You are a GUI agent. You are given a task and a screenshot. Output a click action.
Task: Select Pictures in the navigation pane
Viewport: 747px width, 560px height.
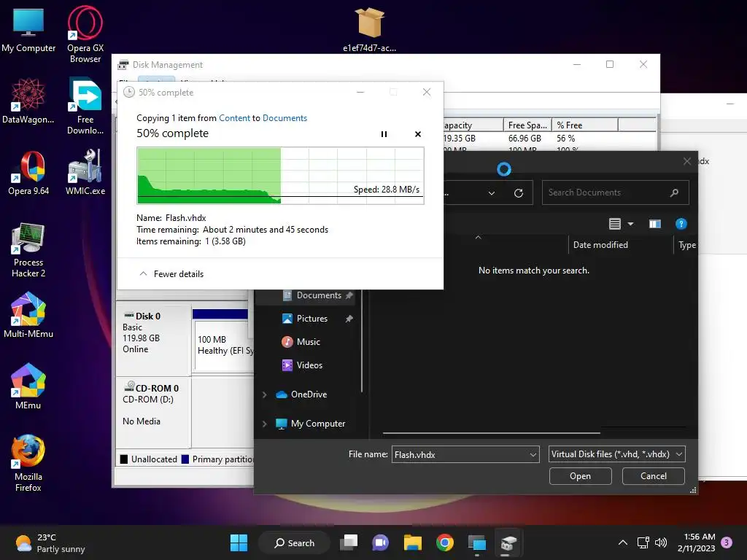(311, 319)
